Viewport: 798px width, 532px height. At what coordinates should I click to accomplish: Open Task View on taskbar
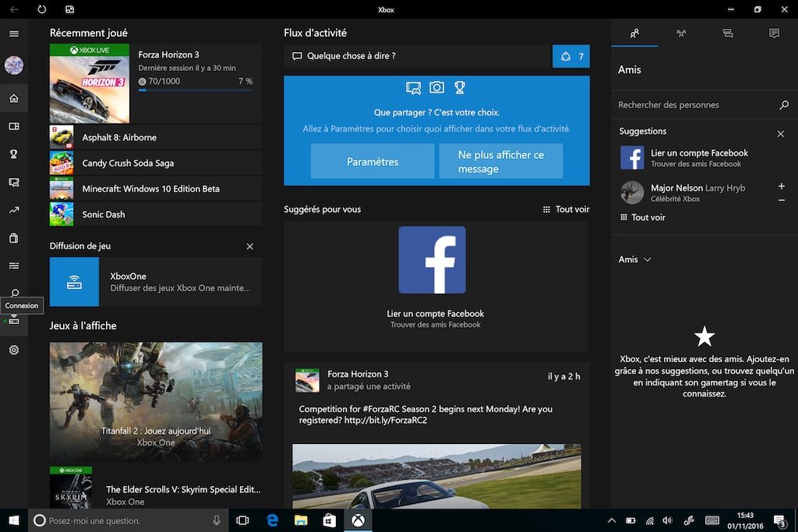pos(243,520)
